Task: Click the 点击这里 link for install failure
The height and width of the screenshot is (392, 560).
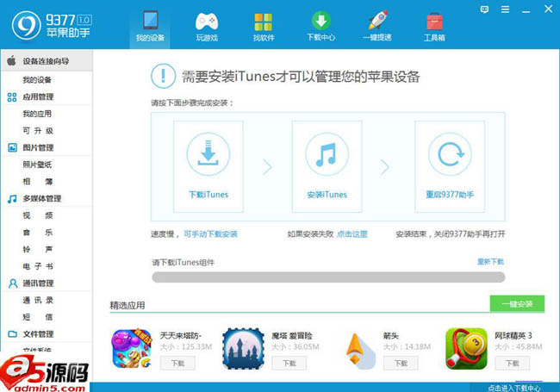Action: click(x=352, y=234)
